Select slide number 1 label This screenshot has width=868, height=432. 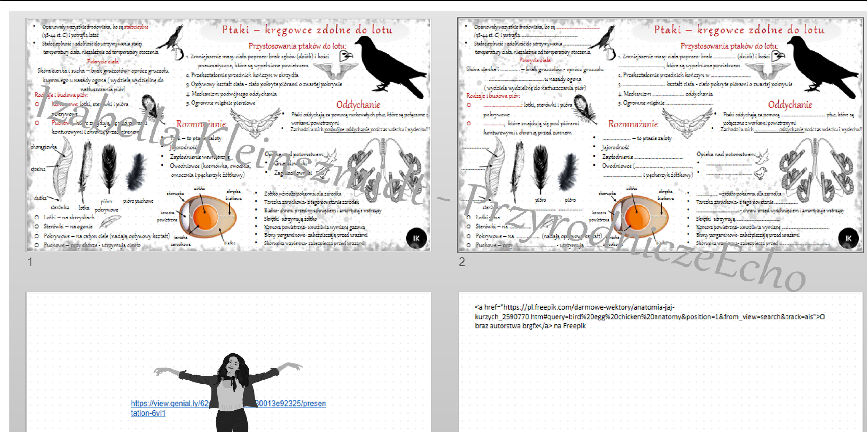click(30, 262)
